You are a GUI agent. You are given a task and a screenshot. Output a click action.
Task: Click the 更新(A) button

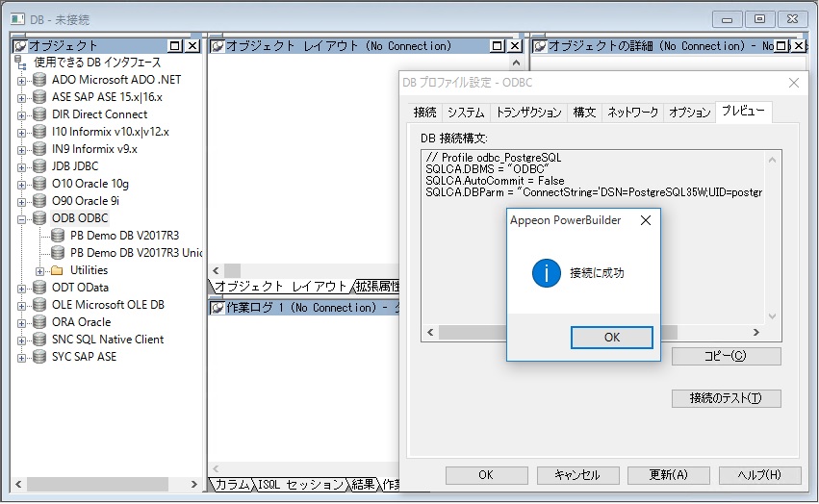[x=669, y=475]
